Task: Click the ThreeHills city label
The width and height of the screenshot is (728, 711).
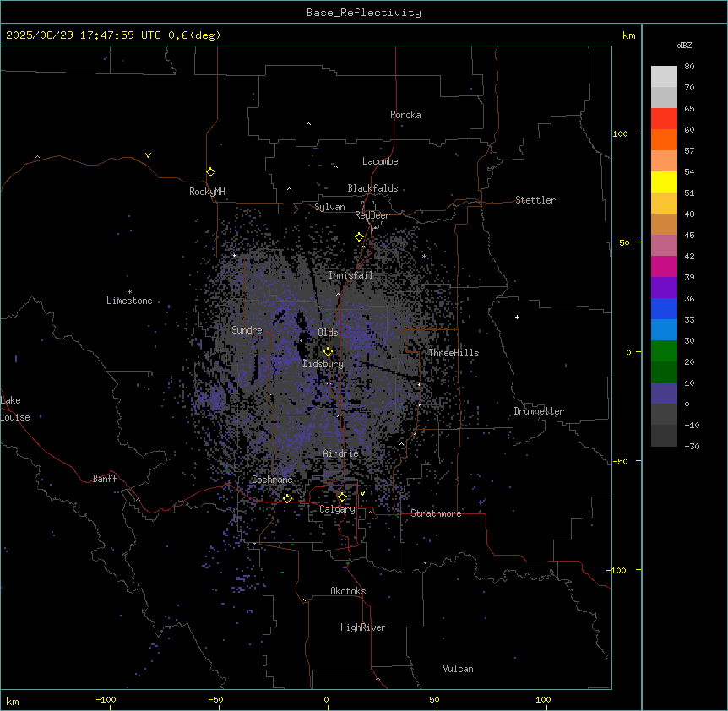Action: click(454, 353)
